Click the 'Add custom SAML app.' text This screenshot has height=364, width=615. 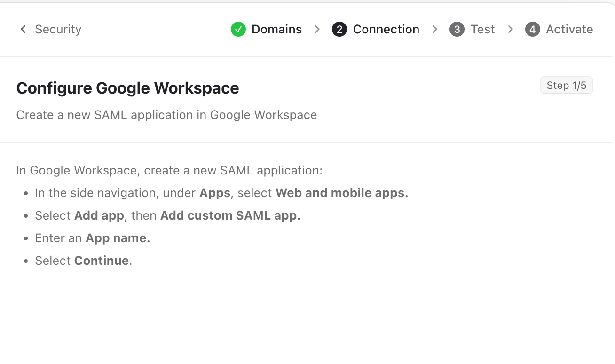pos(230,215)
